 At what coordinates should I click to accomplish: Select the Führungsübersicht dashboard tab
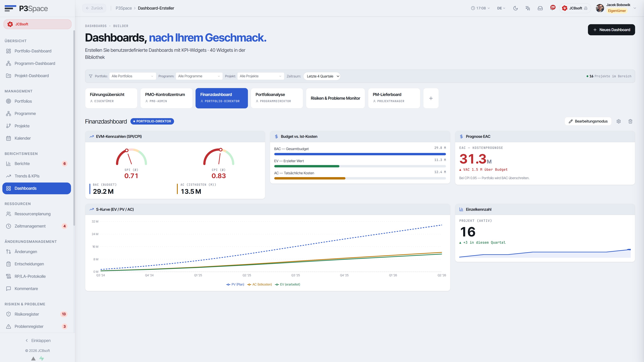111,98
